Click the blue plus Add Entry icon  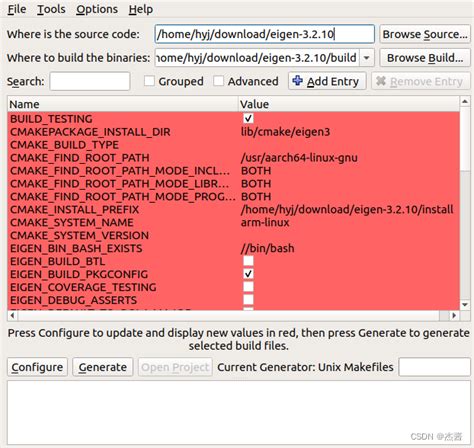pos(297,81)
